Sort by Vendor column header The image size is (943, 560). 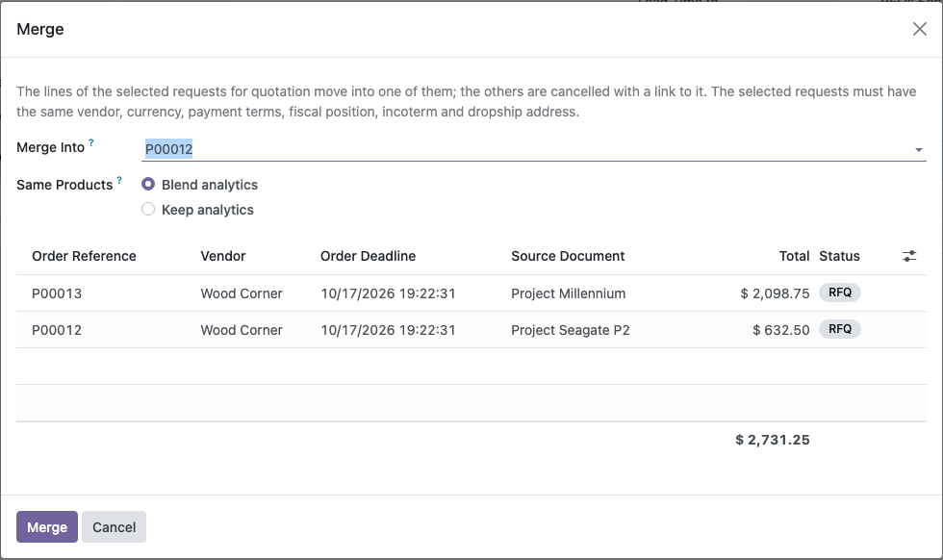(223, 256)
